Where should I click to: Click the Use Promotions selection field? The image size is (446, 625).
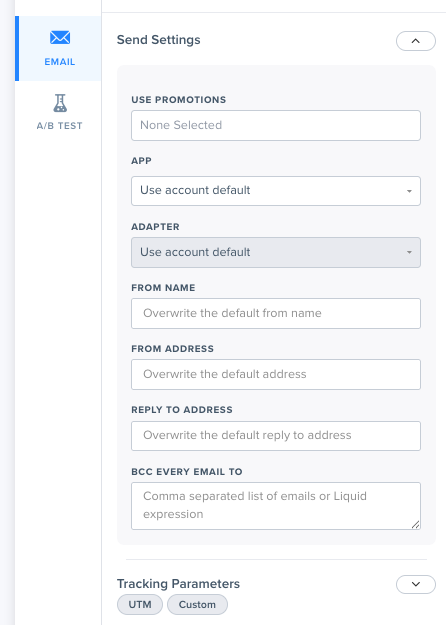point(276,125)
